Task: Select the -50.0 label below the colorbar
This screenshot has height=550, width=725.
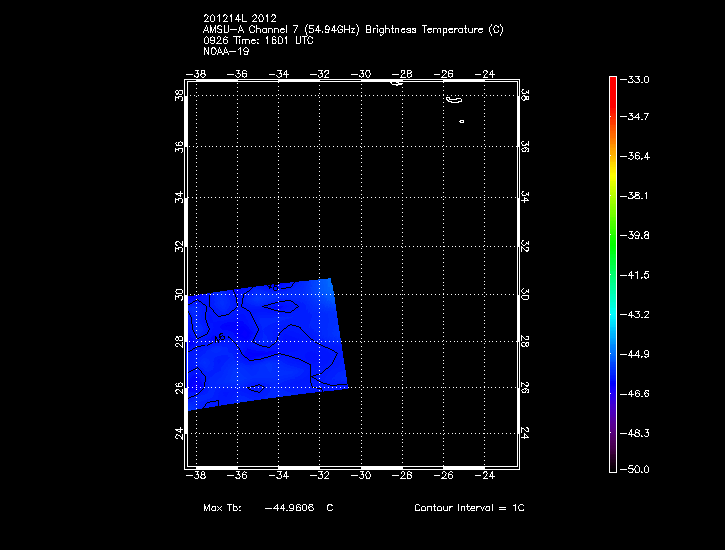Action: [638, 469]
